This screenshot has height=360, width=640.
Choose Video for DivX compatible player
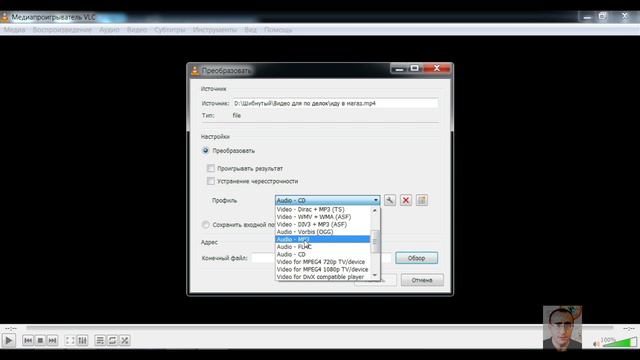click(x=323, y=277)
